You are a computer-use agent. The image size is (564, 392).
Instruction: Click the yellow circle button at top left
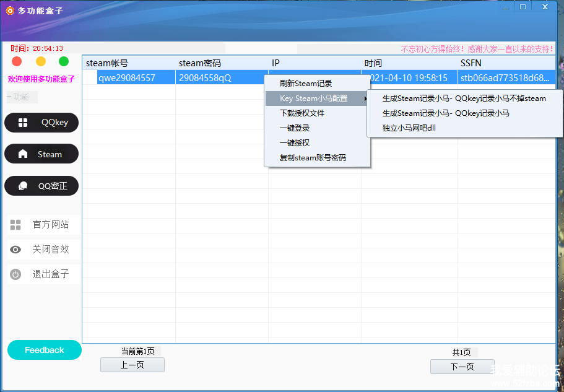[x=41, y=61]
